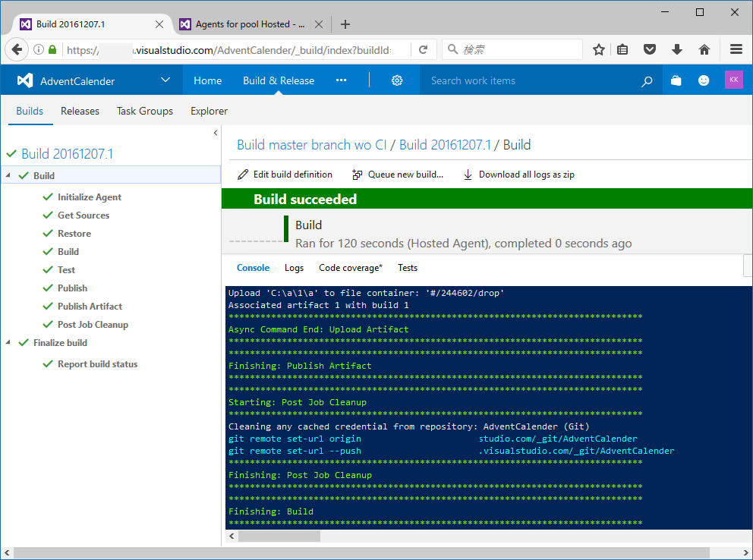Click the pencil icon for Edit build definition
The image size is (753, 560).
click(x=243, y=175)
